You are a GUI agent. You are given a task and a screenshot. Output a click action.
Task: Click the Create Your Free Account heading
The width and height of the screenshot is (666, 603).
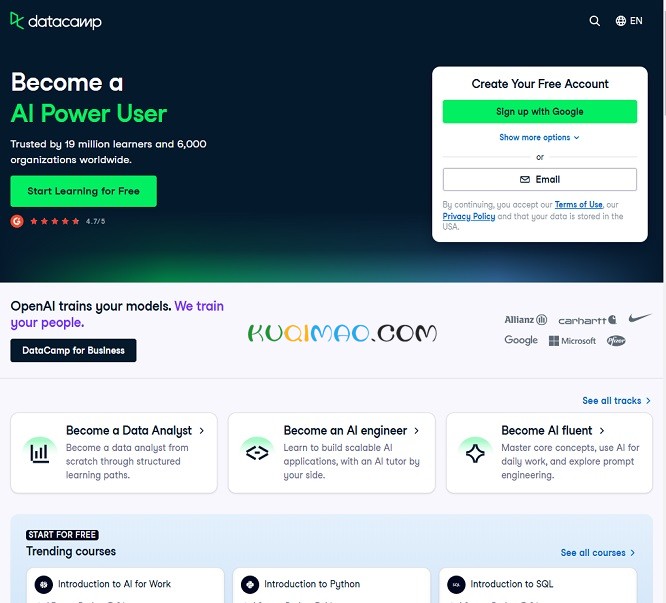(540, 84)
